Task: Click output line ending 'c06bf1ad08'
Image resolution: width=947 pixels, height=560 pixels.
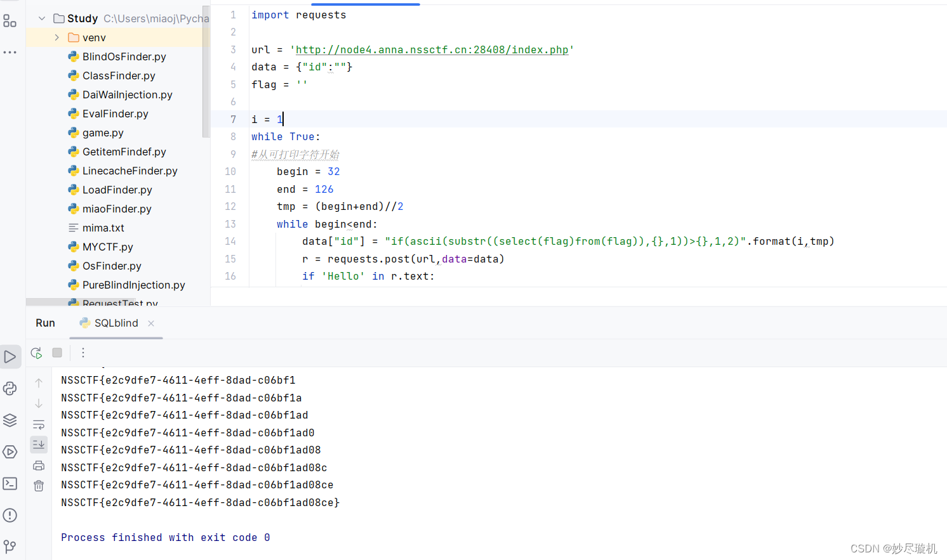Action: tap(191, 450)
